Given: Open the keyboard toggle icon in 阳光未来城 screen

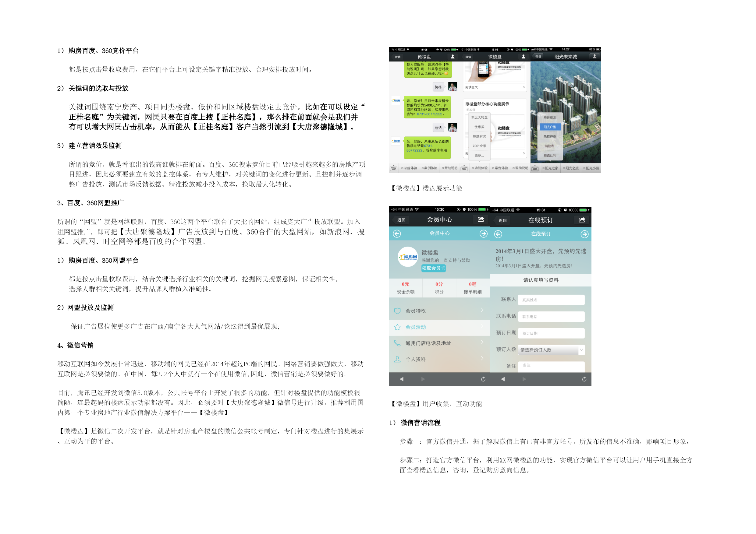Looking at the screenshot, I should point(535,168).
